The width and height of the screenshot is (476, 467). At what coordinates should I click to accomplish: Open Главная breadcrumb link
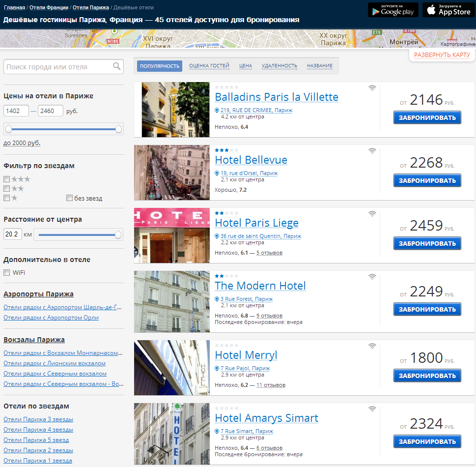pyautogui.click(x=15, y=7)
